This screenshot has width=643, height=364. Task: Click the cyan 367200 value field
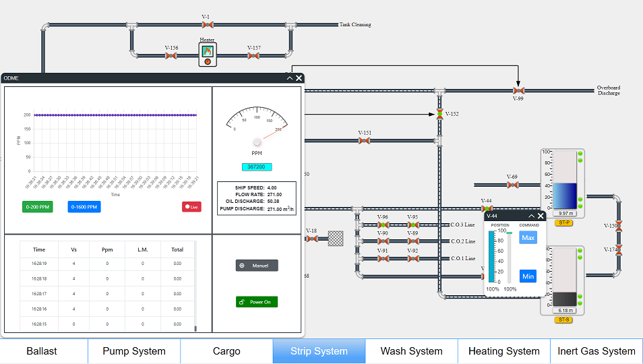[257, 167]
